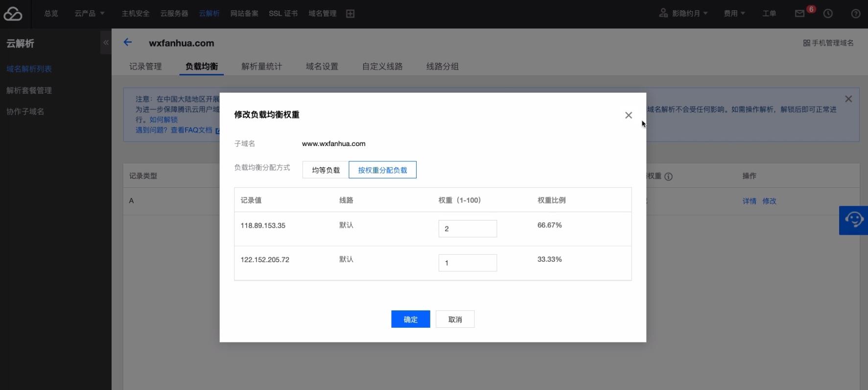Confirm weights with the 确定 button
Screen dimensions: 868x390
pos(411,319)
